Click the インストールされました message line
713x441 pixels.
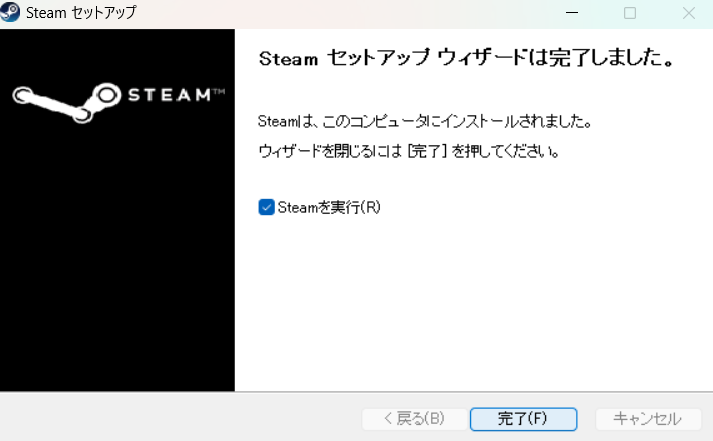425,121
